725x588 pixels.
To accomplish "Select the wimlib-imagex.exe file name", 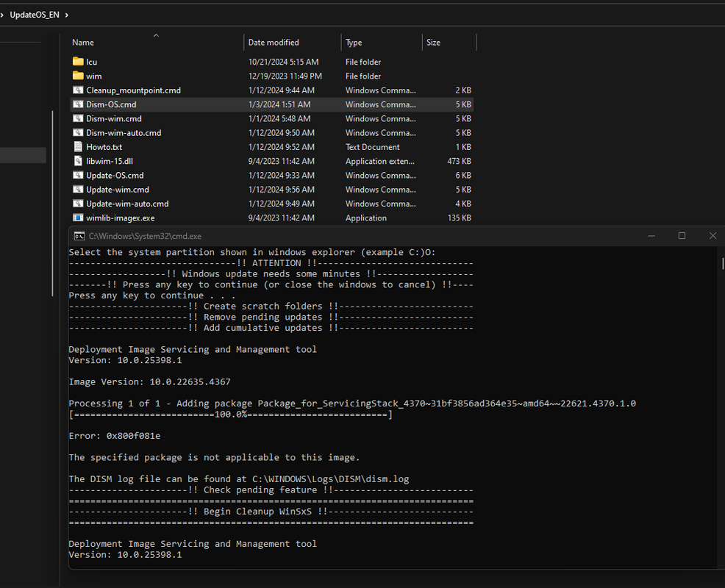I will (x=120, y=218).
